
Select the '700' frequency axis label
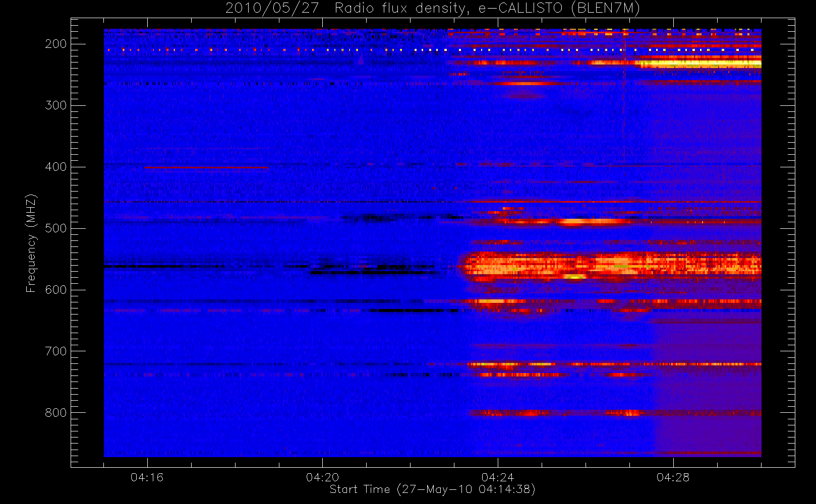click(x=55, y=351)
